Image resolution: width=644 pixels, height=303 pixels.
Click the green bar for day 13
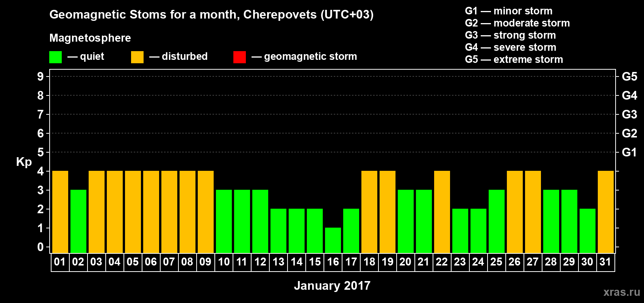click(x=278, y=231)
